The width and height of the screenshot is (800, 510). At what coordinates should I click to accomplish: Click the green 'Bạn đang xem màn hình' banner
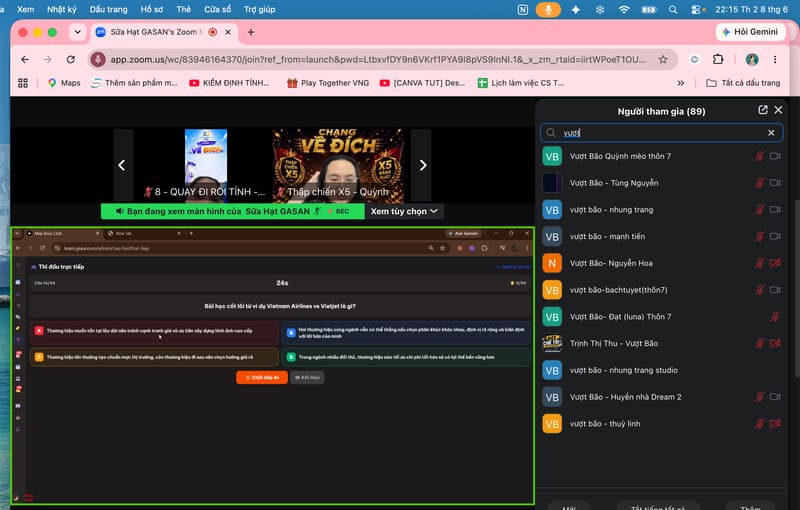tap(233, 211)
